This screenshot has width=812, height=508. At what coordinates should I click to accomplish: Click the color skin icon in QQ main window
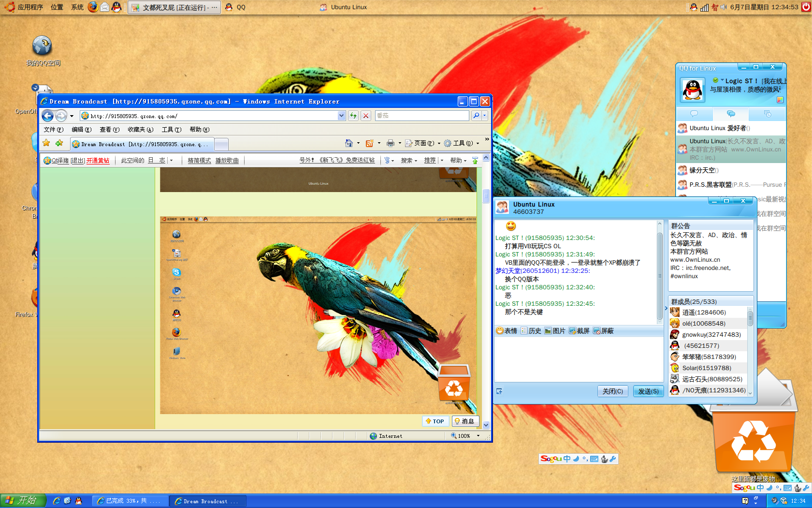tap(780, 100)
